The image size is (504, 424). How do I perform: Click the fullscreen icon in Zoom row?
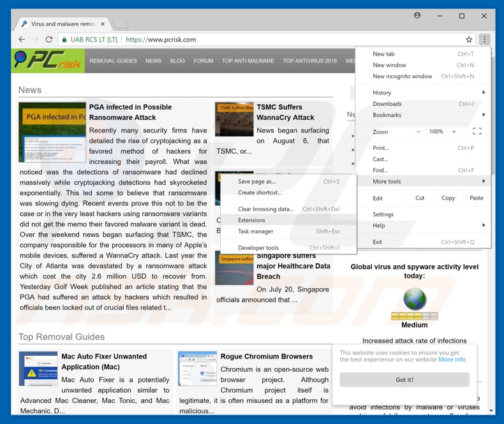(x=477, y=131)
